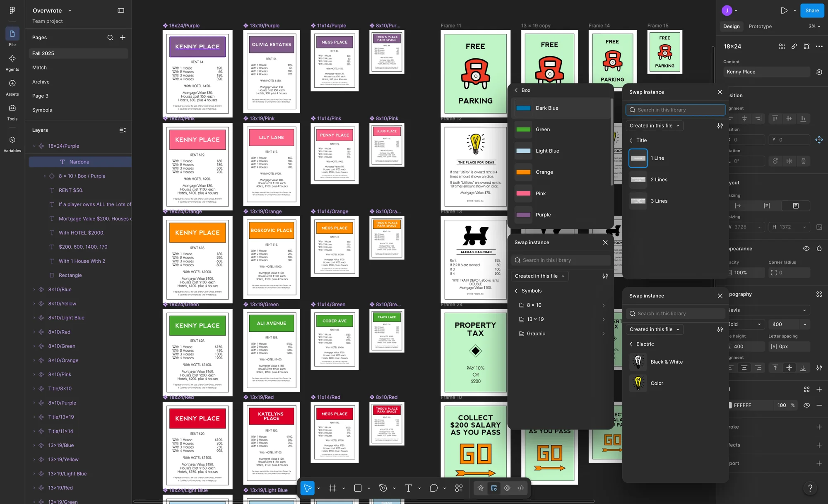Viewport: 828px width, 504px height.
Task: Select the Text tool in bottom toolbar
Action: (x=408, y=488)
